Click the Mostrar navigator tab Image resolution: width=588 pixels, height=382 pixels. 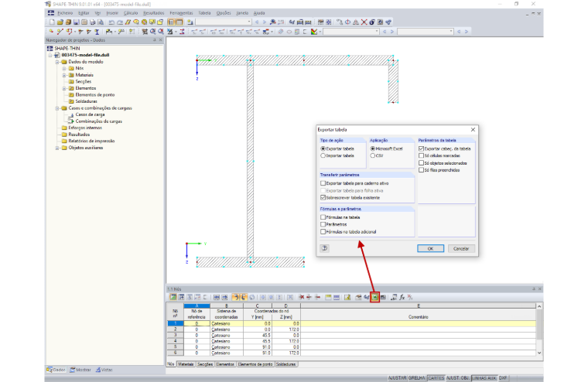pyautogui.click(x=80, y=370)
